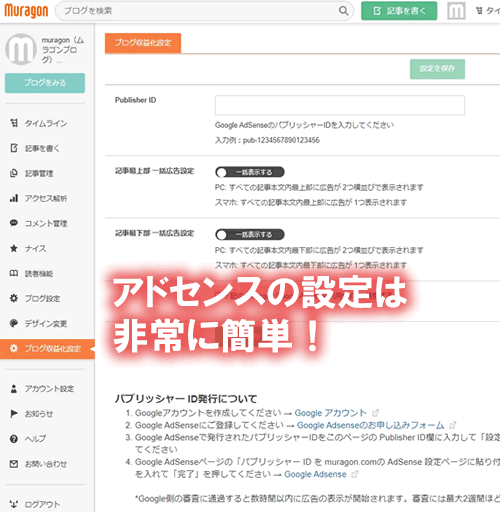Click ログアウト sidebar item
The image size is (500, 512).
tap(43, 504)
